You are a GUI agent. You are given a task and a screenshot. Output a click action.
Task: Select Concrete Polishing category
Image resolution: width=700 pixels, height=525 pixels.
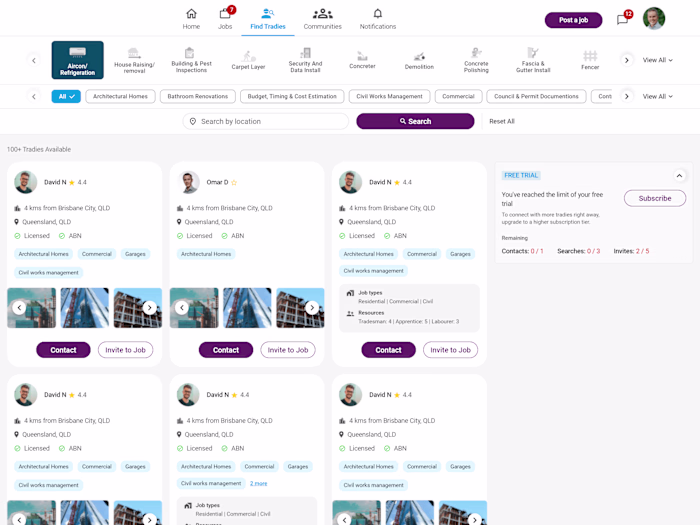point(476,60)
